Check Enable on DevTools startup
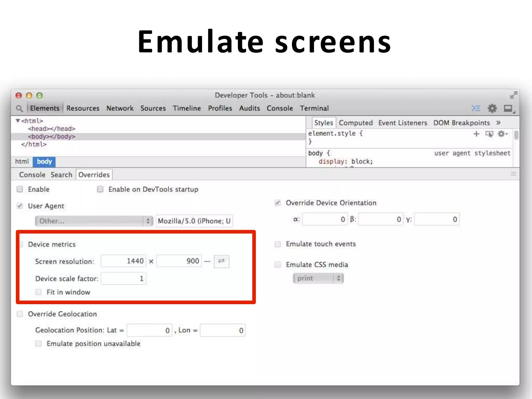Screen dimensions: 532x399 (x=100, y=189)
